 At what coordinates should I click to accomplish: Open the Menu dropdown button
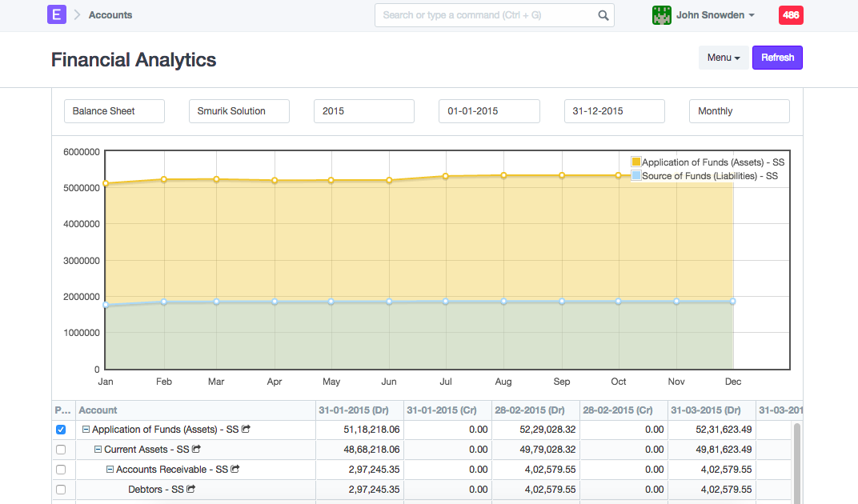pyautogui.click(x=723, y=58)
